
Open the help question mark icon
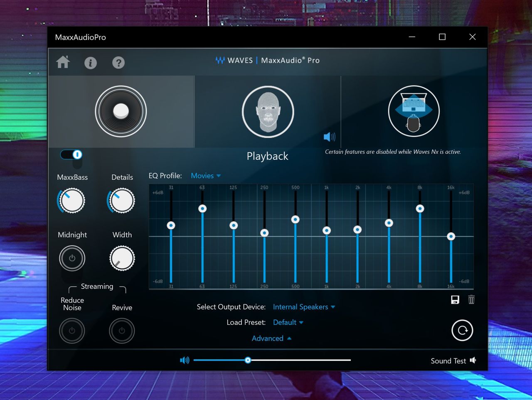point(118,63)
